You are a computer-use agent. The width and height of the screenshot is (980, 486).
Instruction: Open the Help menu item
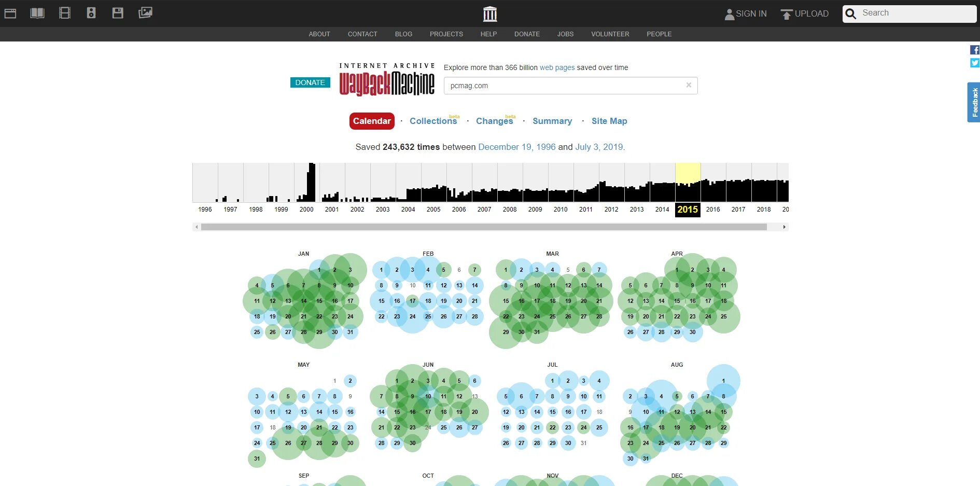coord(488,34)
